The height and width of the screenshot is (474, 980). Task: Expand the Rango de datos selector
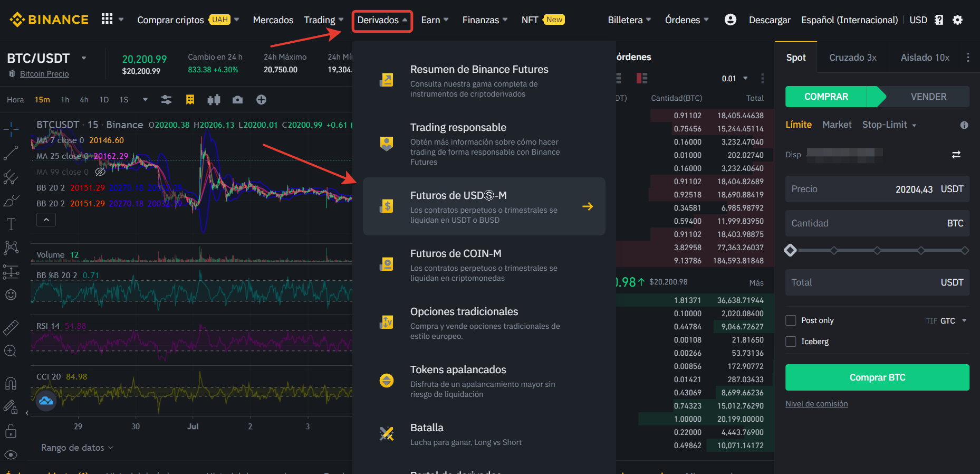point(78,448)
